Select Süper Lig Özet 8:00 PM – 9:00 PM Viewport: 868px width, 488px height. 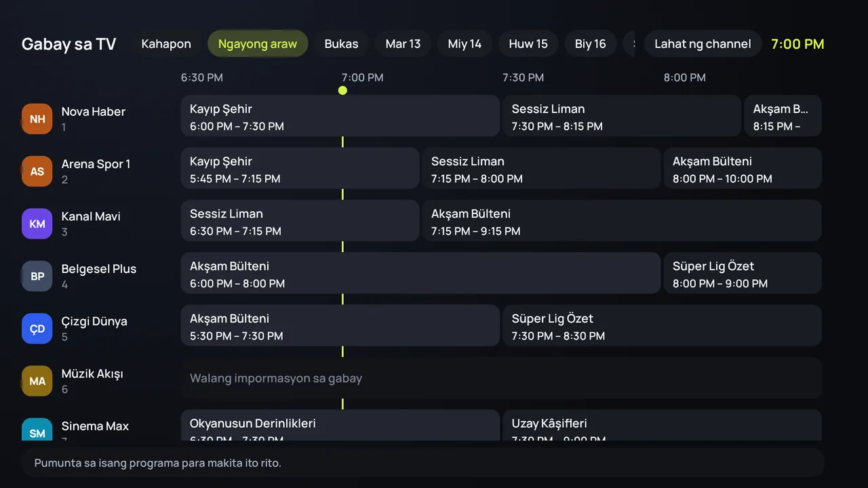tap(743, 273)
